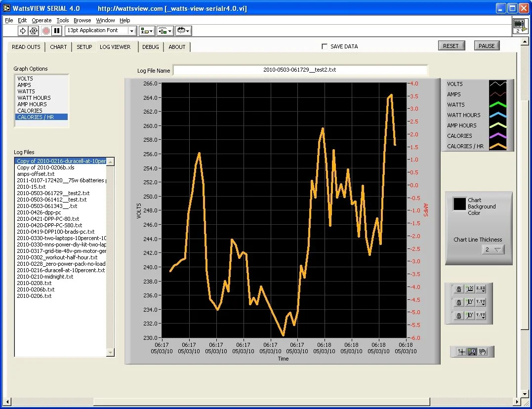
Task: Toggle the first Y-axis autoscale lock
Action: point(459,302)
